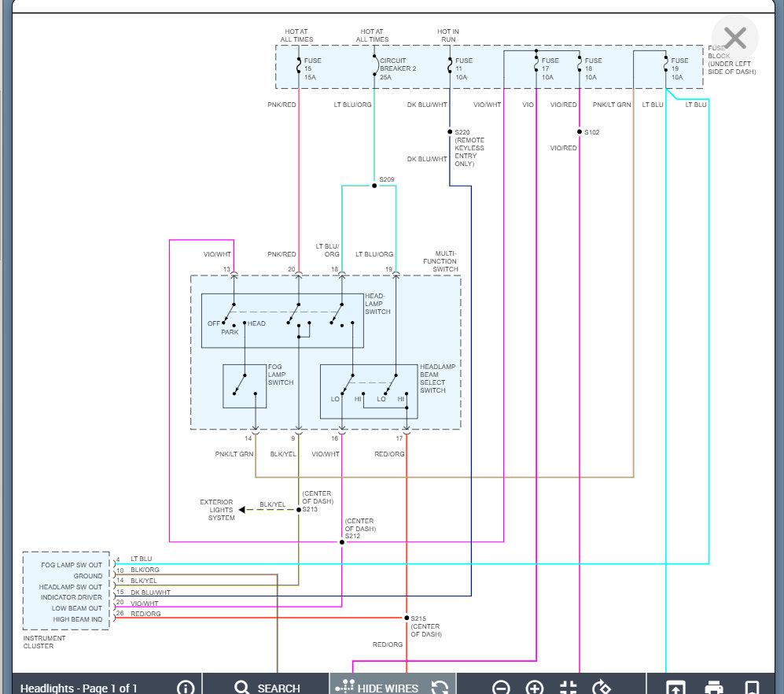This screenshot has height=694, width=784.
Task: Click the magenta VIO/RED wire below S102
Action: click(580, 401)
